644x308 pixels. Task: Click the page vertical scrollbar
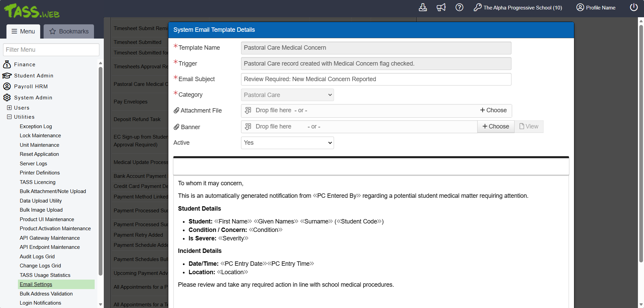[641, 144]
